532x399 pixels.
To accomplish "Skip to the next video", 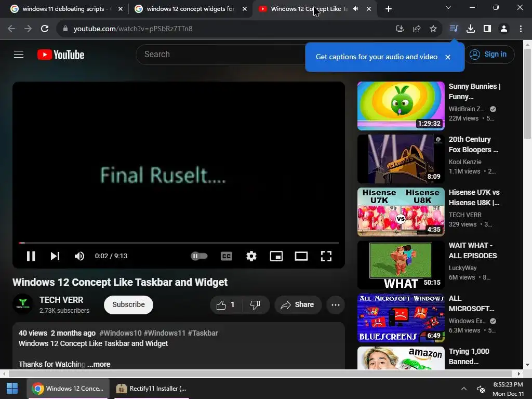I will click(x=55, y=256).
